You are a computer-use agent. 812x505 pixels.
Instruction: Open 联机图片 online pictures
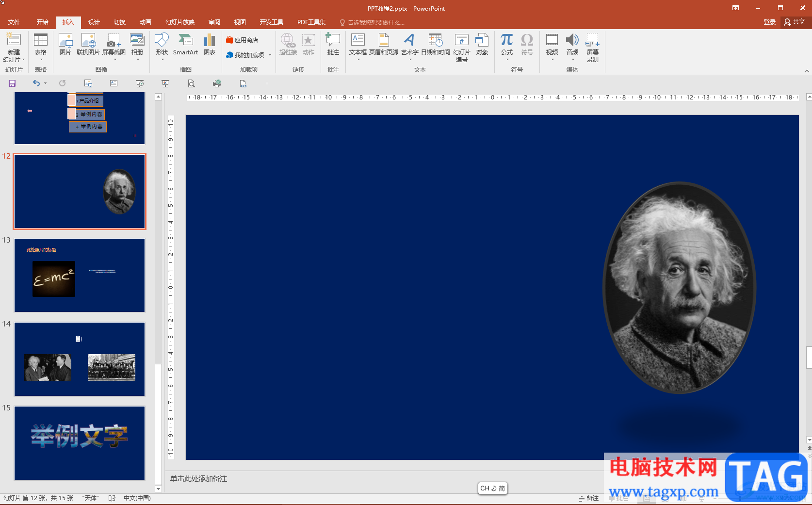(88, 45)
